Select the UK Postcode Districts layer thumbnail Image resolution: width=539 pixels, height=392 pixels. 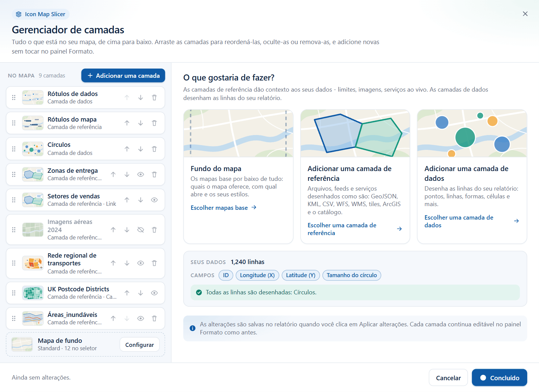(33, 293)
